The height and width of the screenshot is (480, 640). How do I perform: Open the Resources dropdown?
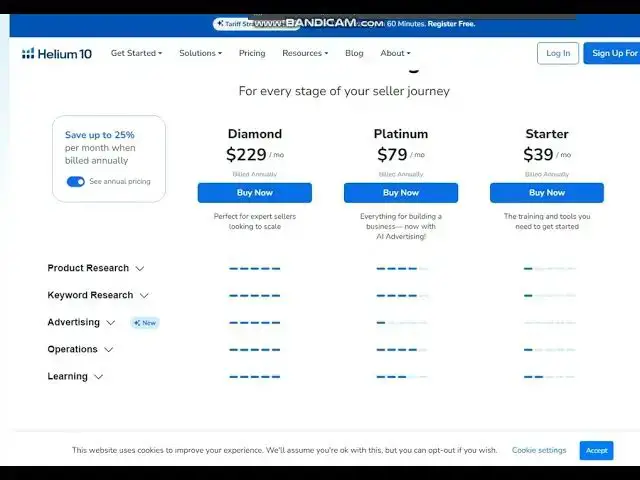click(x=305, y=53)
